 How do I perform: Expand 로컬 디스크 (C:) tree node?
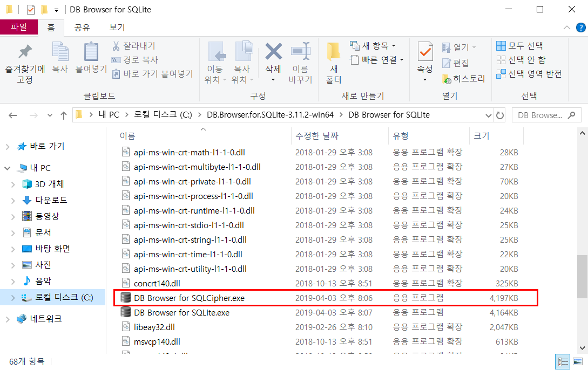13,298
